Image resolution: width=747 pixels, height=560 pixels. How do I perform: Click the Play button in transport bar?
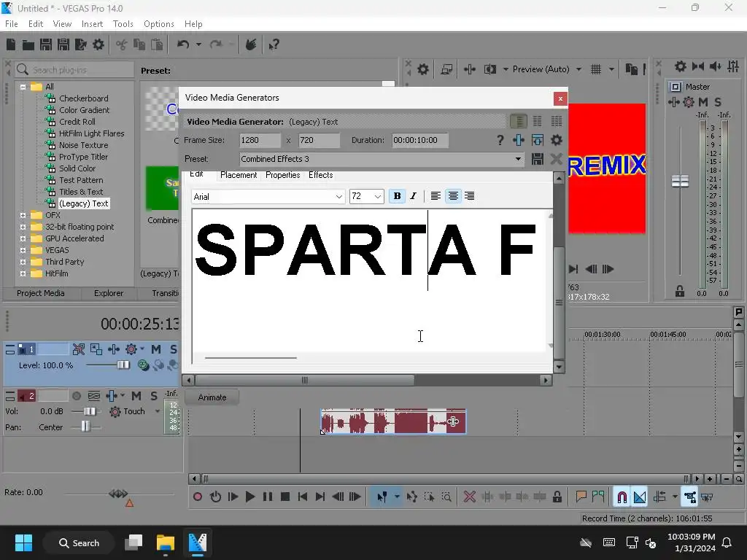pyautogui.click(x=250, y=497)
